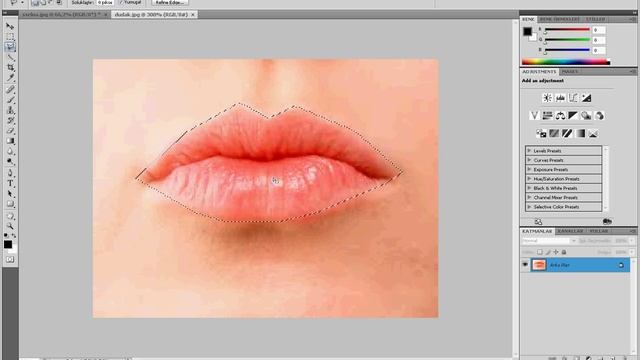Expand Channel Mixer Presets

point(529,198)
